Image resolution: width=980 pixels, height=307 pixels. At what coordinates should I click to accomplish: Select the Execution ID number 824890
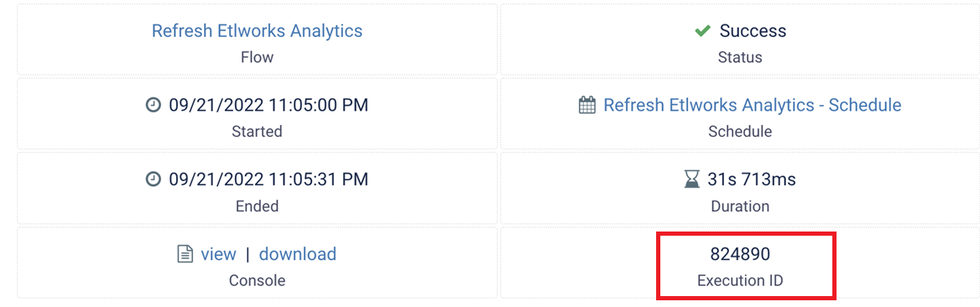(x=740, y=254)
